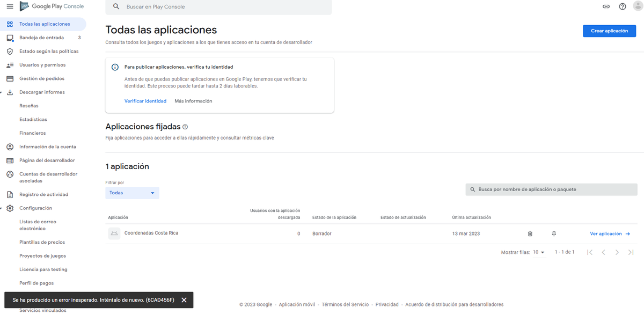The height and width of the screenshot is (314, 644).
Task: Open the Privacidad footer link
Action: pos(387,304)
